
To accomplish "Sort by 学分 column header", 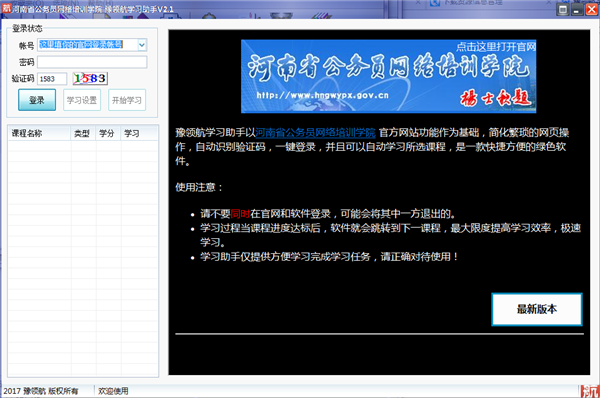I will (108, 133).
